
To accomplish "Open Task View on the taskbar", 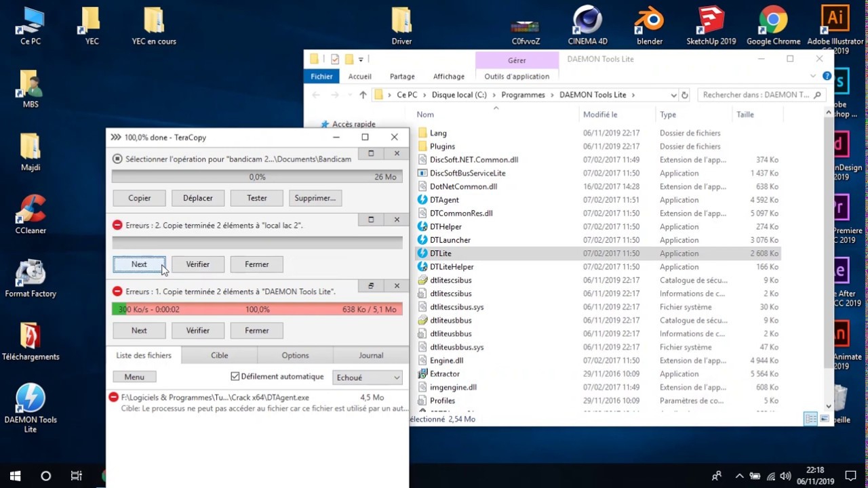I will [76, 476].
